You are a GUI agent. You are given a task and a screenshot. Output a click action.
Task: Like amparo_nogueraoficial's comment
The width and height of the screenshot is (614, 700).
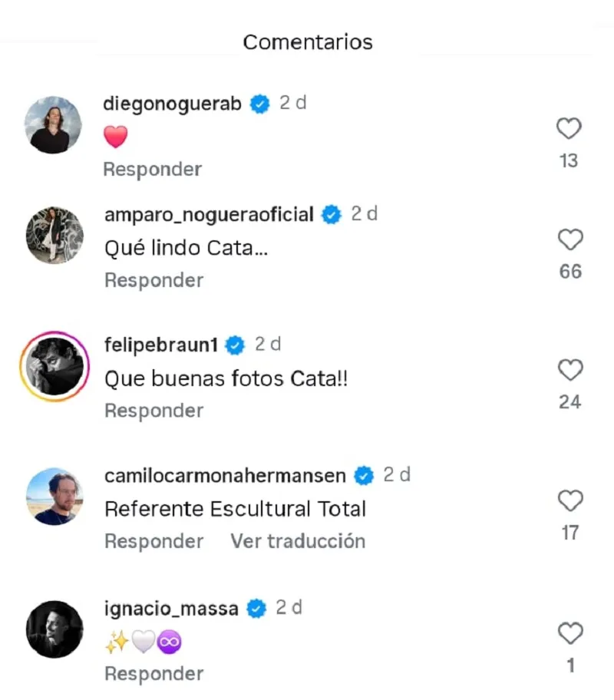coord(569,240)
